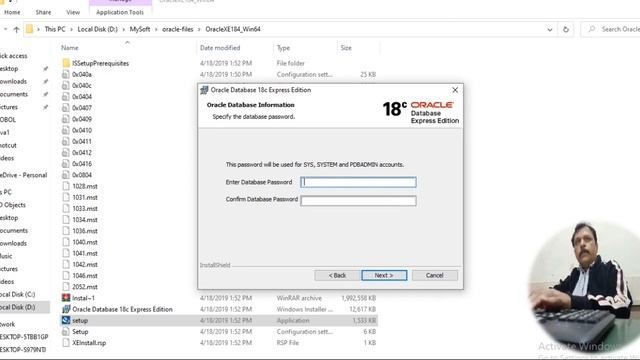Select the 0x0804 file icon
The height and width of the screenshot is (360, 640).
click(x=66, y=175)
